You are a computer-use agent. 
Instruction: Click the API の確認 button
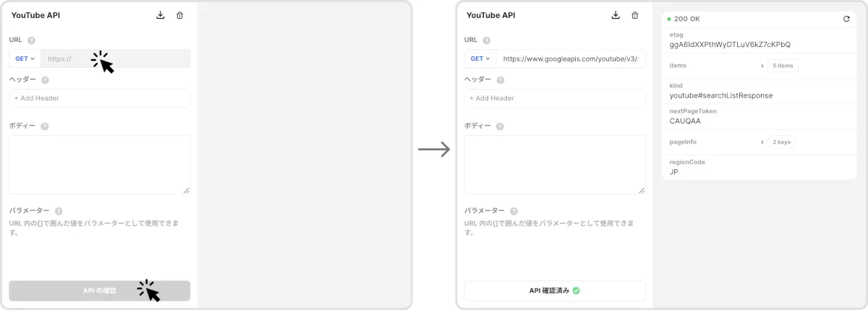tap(100, 290)
